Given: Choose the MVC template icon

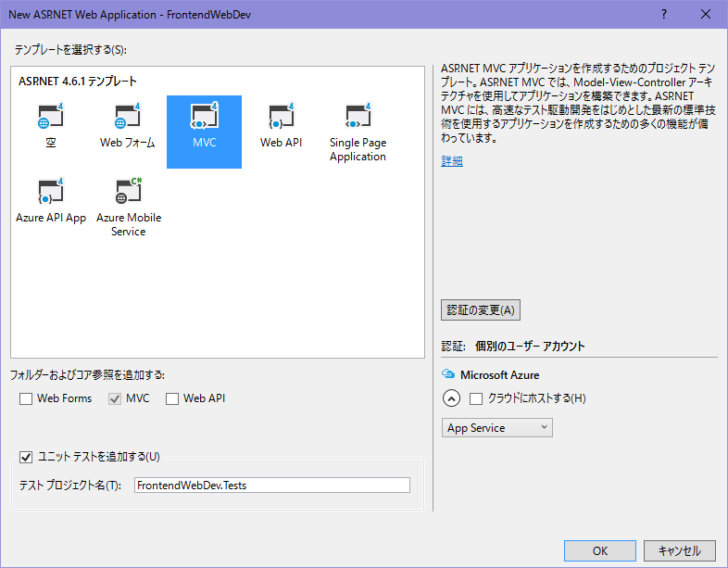Looking at the screenshot, I should click(x=205, y=116).
